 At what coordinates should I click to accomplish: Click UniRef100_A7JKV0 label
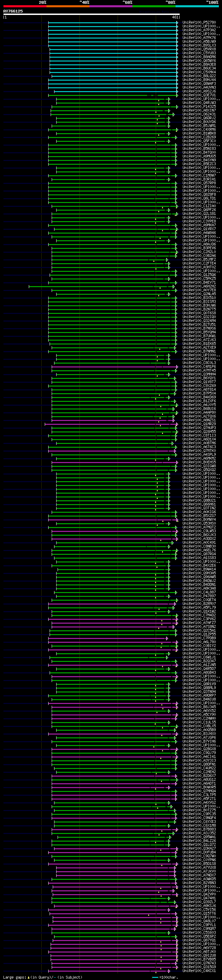[199, 872]
